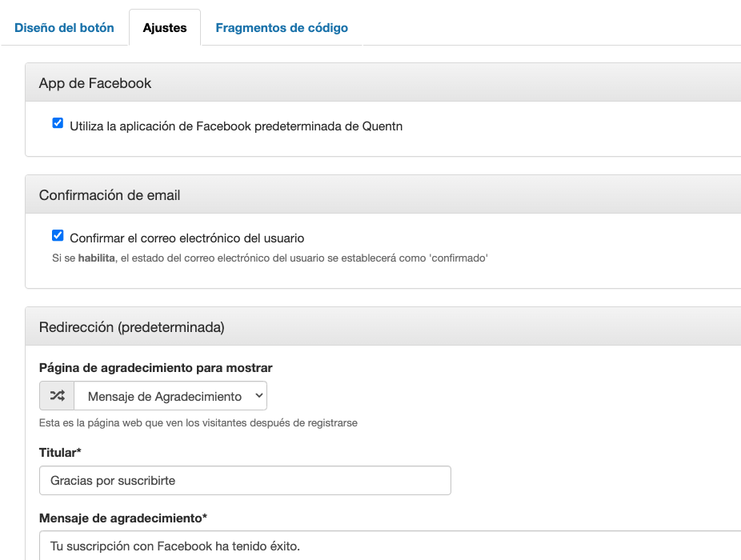Open the 'Fragmentos de código' tab
The height and width of the screenshot is (560, 741).
click(282, 27)
